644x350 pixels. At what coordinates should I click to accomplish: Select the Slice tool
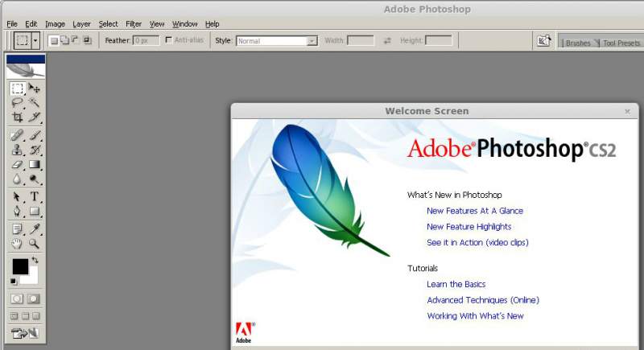tap(35, 117)
